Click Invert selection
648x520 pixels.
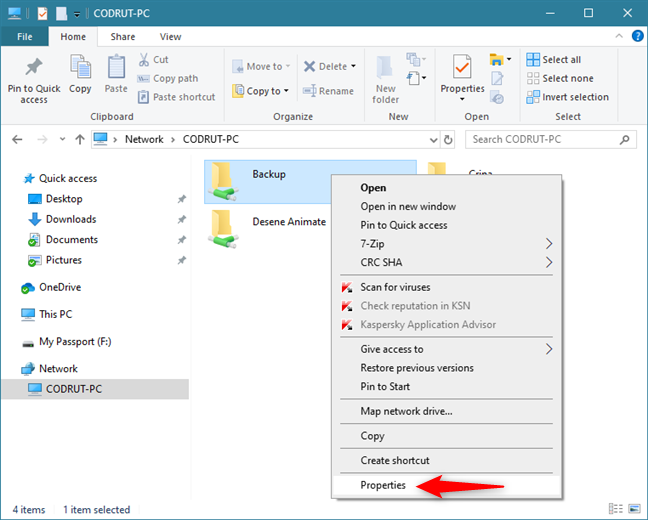point(568,97)
